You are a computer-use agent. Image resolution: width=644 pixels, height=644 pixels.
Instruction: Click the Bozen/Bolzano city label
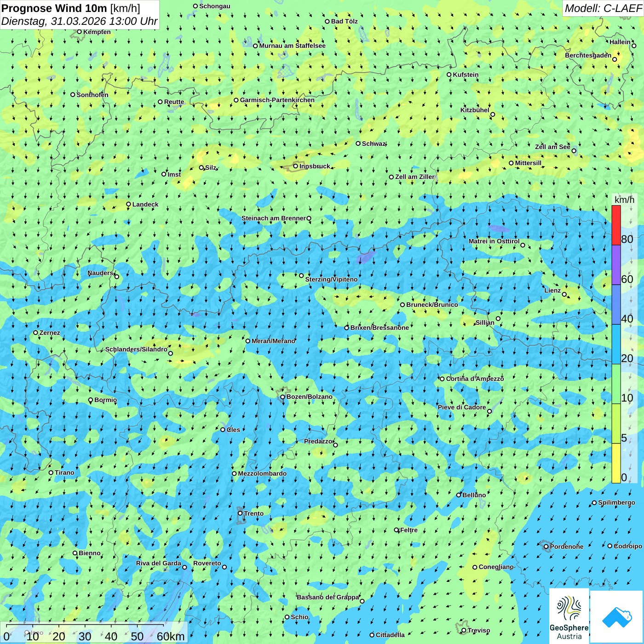click(x=309, y=397)
